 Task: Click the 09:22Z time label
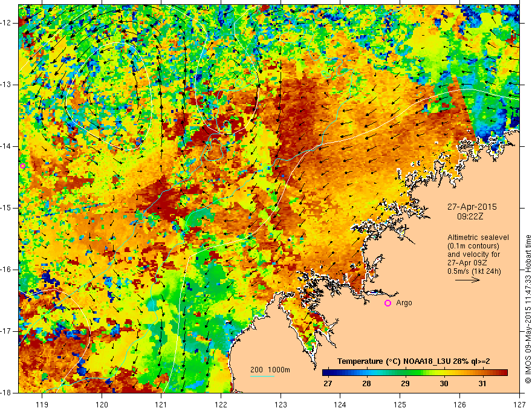[x=470, y=216]
